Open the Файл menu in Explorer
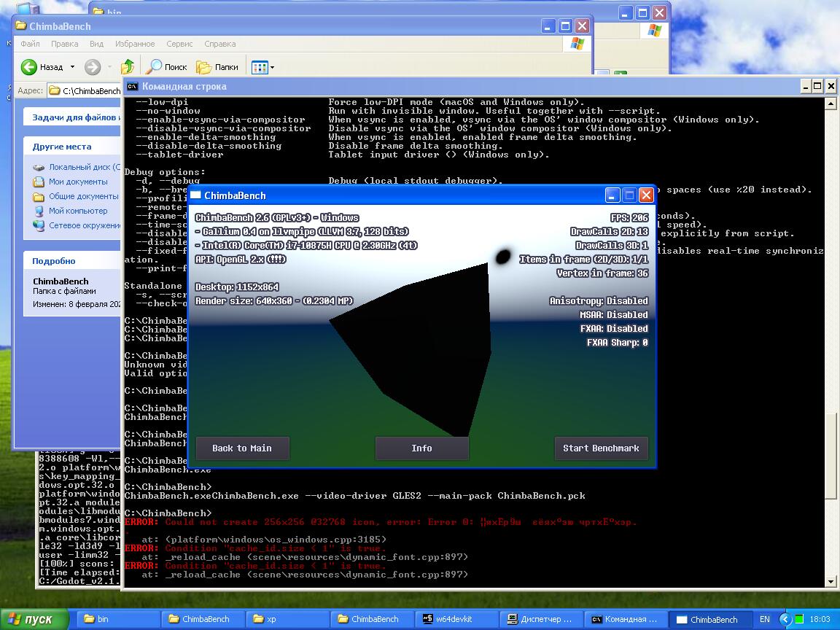840x630 pixels. (x=30, y=44)
